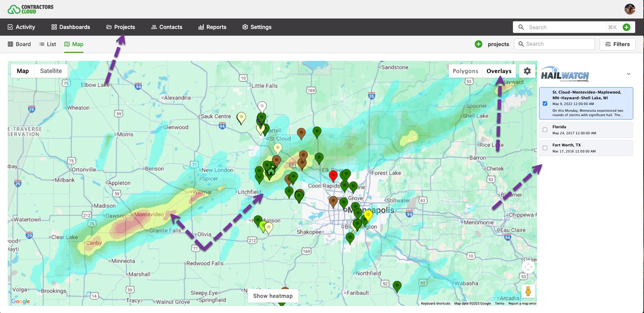Viewport: 644px width, 313px height.
Task: Click the green add projects plus icon
Action: pos(479,44)
